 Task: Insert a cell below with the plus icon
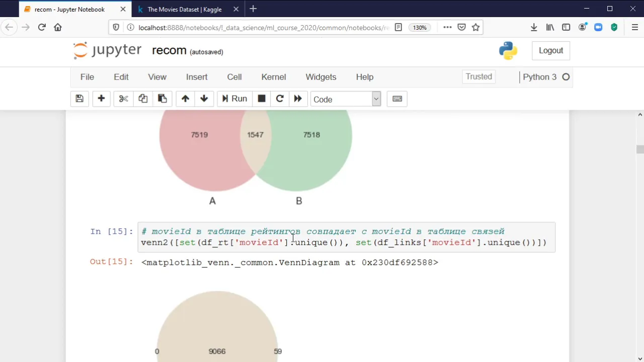pos(101,99)
